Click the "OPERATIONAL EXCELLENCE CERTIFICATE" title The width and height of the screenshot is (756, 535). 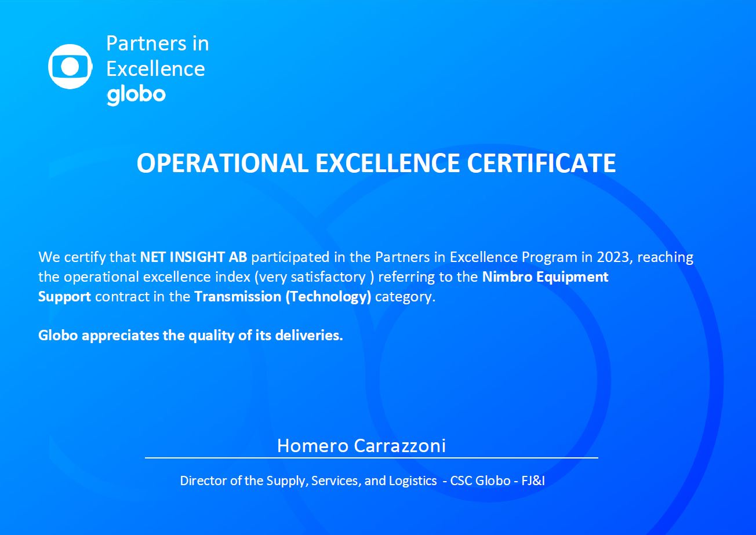(376, 163)
